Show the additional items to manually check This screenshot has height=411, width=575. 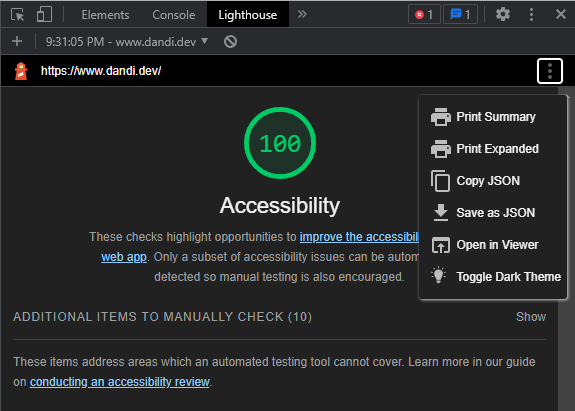tap(531, 317)
